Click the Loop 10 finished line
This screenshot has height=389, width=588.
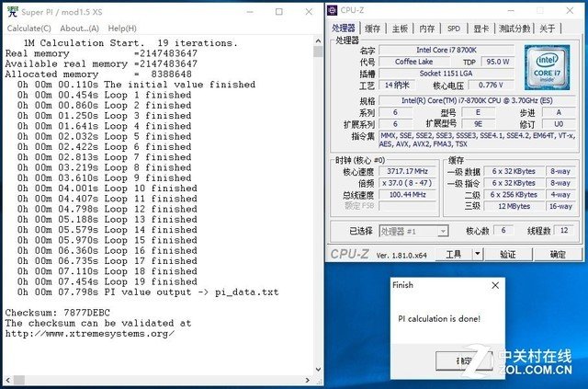pyautogui.click(x=107, y=189)
